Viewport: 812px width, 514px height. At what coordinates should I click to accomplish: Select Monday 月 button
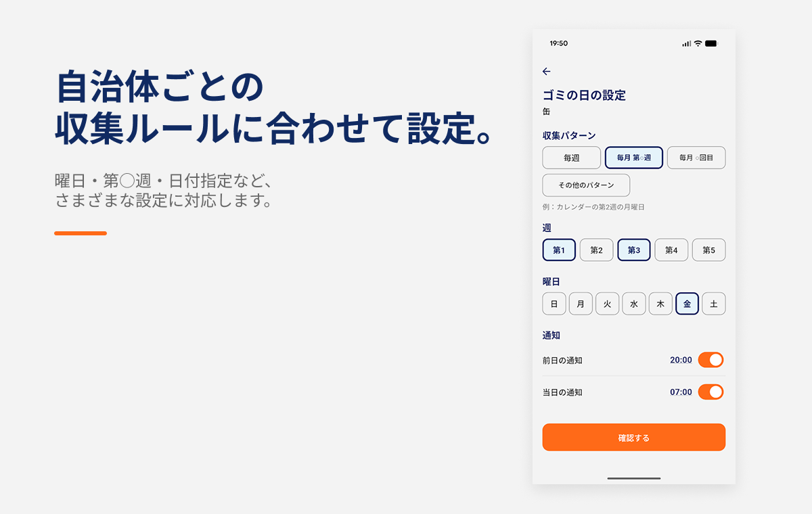(581, 304)
